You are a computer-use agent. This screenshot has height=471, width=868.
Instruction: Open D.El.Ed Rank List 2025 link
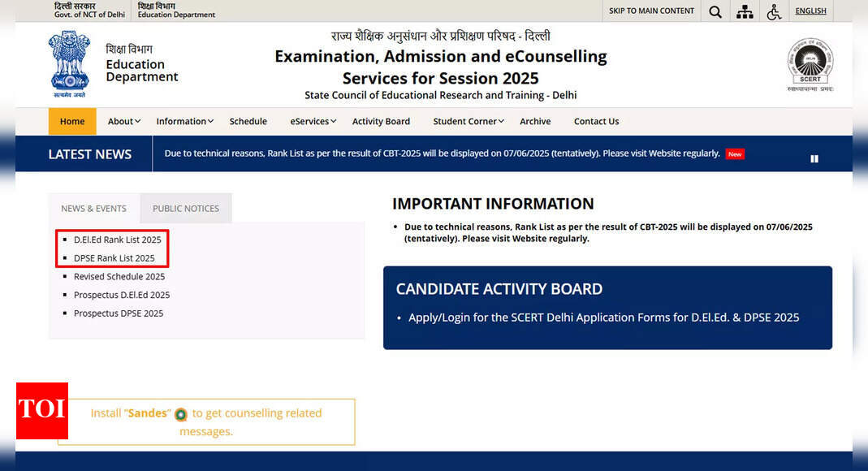point(118,240)
